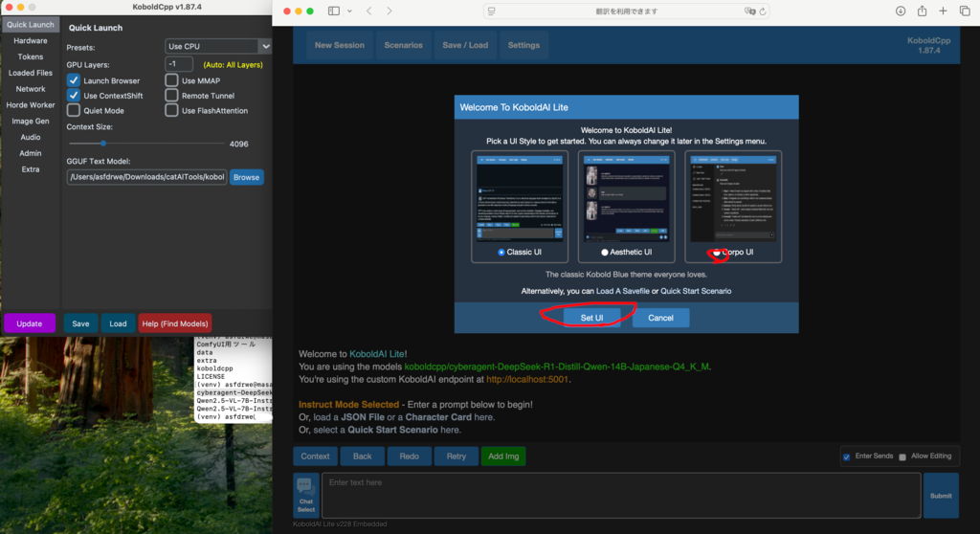Screen dimensions: 980x534
Task: Click Classic UI preview thumbnail
Action: tap(520, 199)
